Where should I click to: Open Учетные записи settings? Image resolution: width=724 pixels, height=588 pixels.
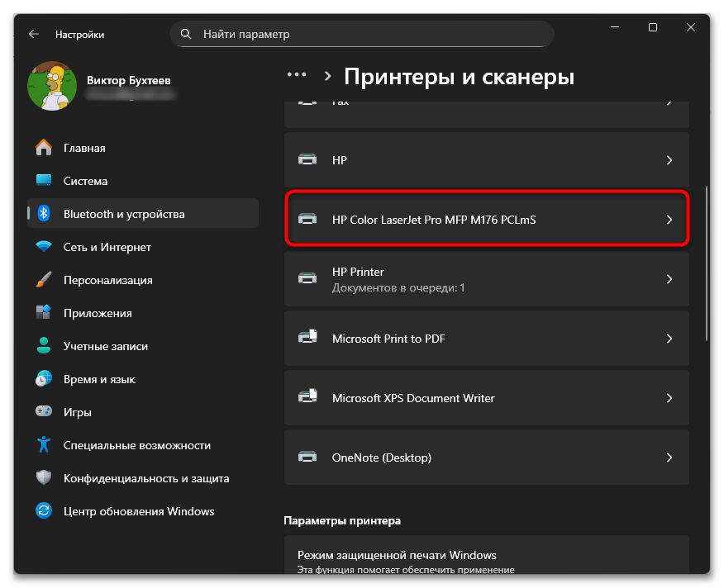point(143,346)
